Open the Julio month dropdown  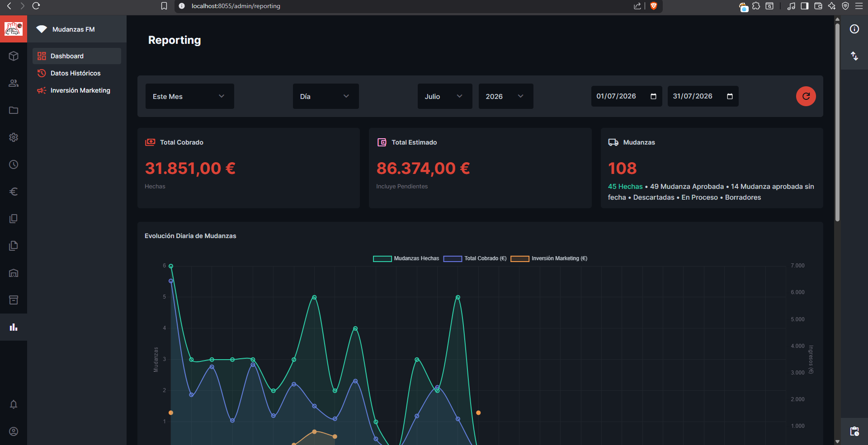coord(445,96)
